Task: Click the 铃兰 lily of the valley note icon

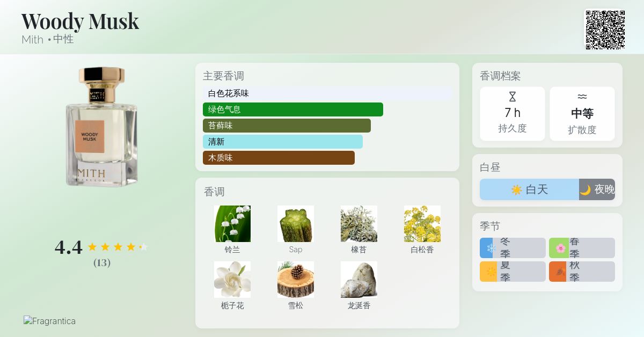Action: (232, 224)
